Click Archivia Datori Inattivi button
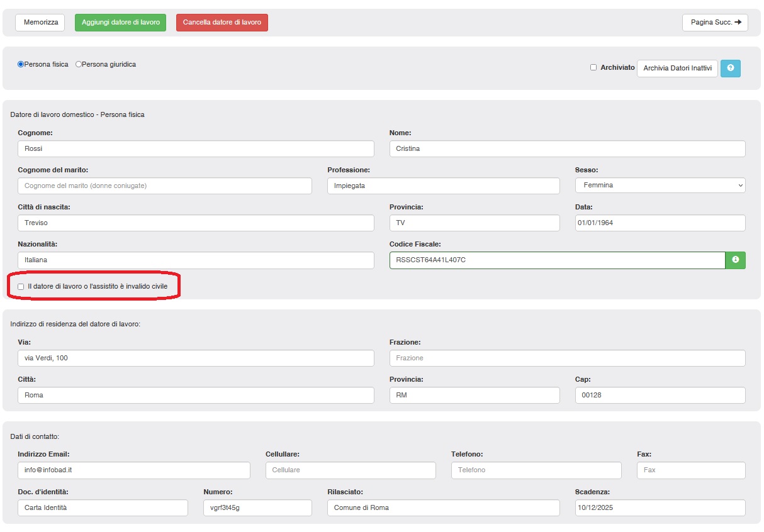764x532 pixels. pyautogui.click(x=677, y=68)
